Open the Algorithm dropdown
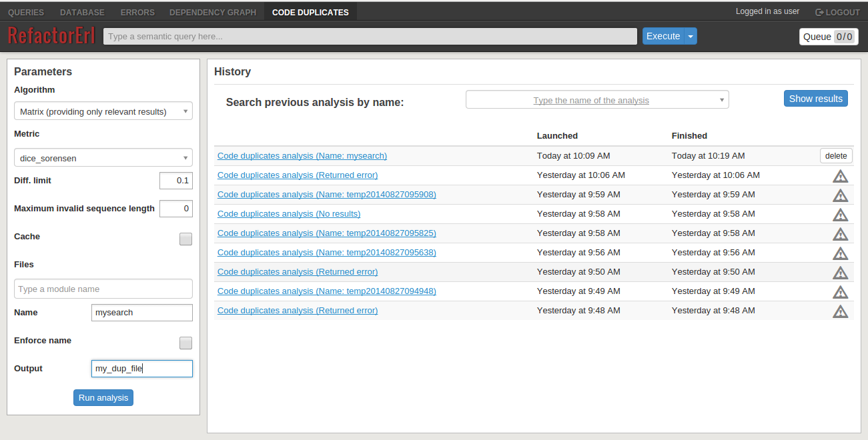This screenshot has width=868, height=440. click(103, 111)
